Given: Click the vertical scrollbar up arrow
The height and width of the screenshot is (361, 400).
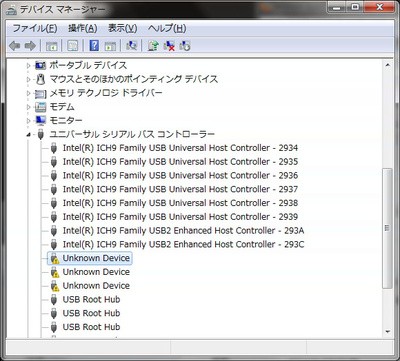Looking at the screenshot, I should click(x=387, y=65).
